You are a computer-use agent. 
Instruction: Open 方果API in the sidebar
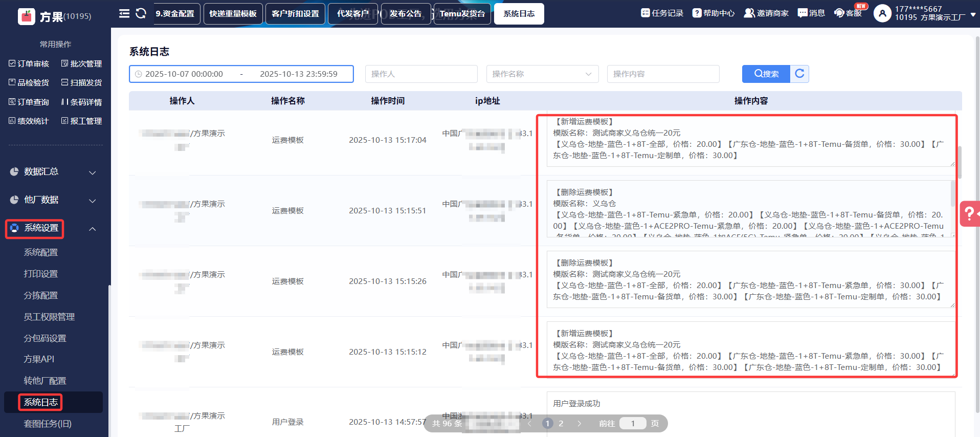pyautogui.click(x=39, y=359)
